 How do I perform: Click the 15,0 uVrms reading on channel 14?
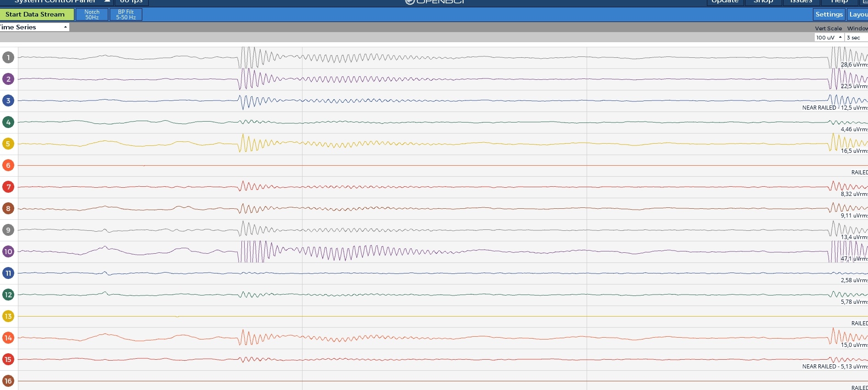854,345
